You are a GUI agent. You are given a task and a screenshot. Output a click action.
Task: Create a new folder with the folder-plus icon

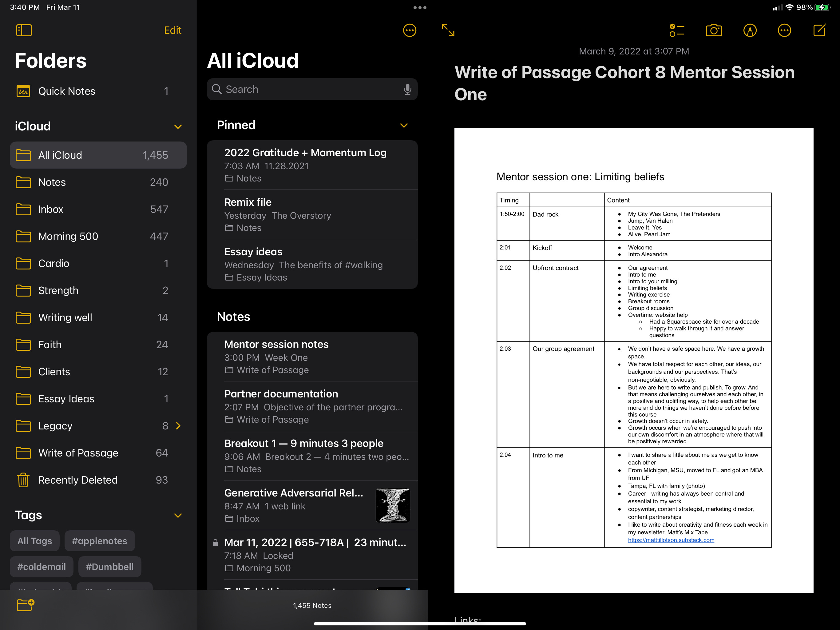click(26, 604)
